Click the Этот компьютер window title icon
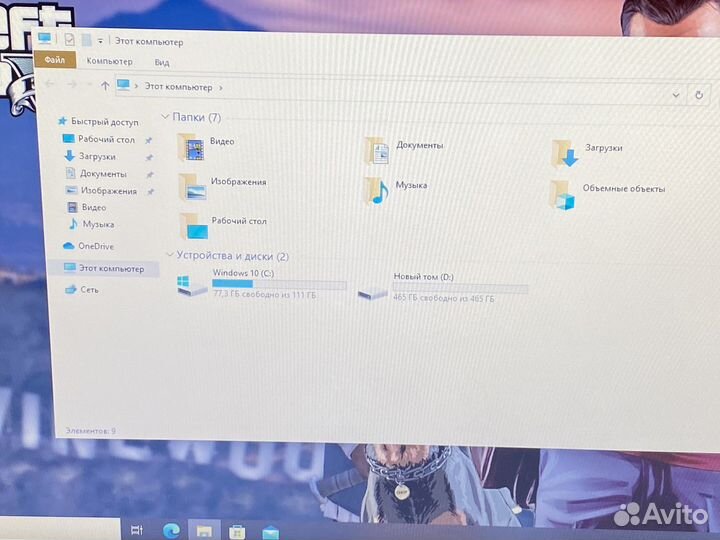Image resolution: width=720 pixels, height=540 pixels. pos(45,38)
